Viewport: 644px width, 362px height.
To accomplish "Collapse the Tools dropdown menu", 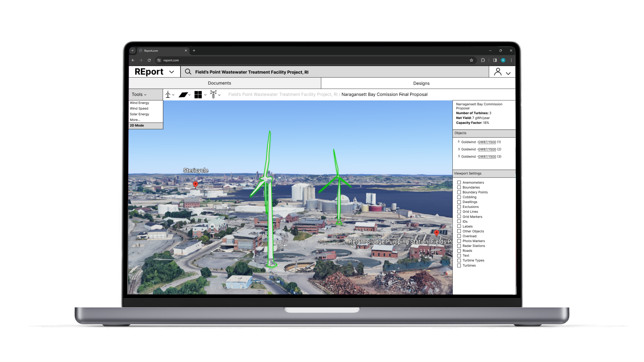I will pyautogui.click(x=139, y=95).
